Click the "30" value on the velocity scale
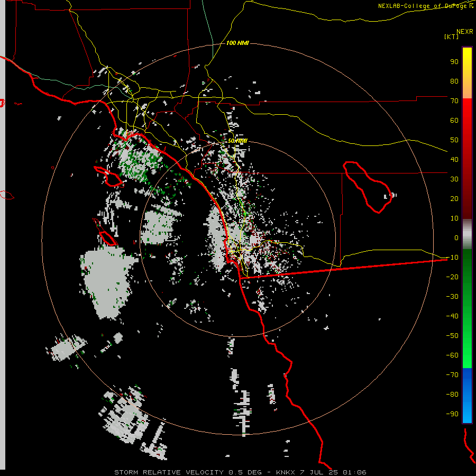The image size is (476, 476). pos(454,179)
